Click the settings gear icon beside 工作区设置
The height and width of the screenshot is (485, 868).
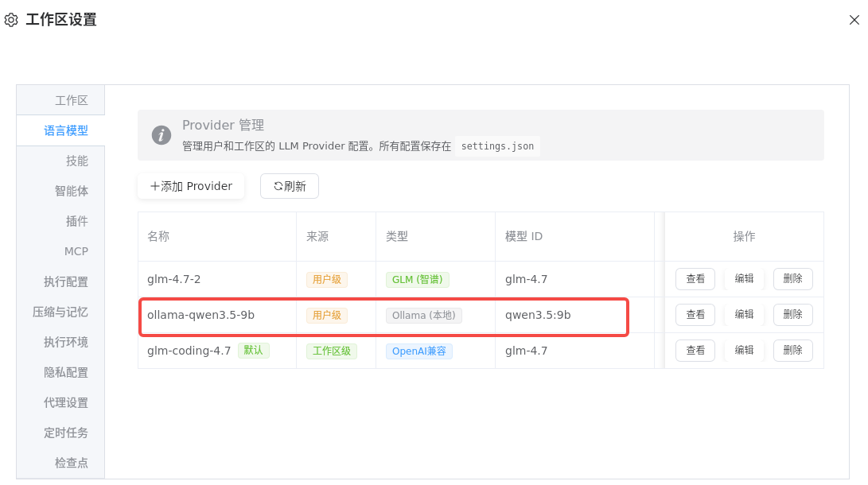click(11, 21)
